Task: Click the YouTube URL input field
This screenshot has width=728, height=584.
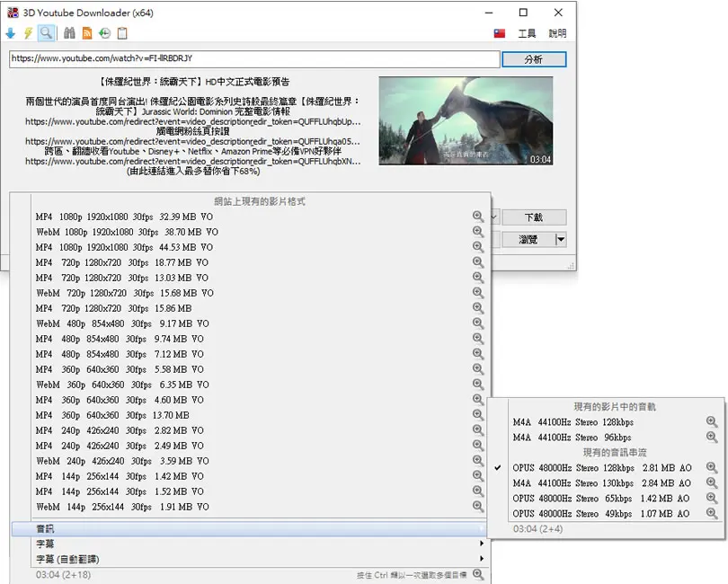Action: click(x=254, y=58)
